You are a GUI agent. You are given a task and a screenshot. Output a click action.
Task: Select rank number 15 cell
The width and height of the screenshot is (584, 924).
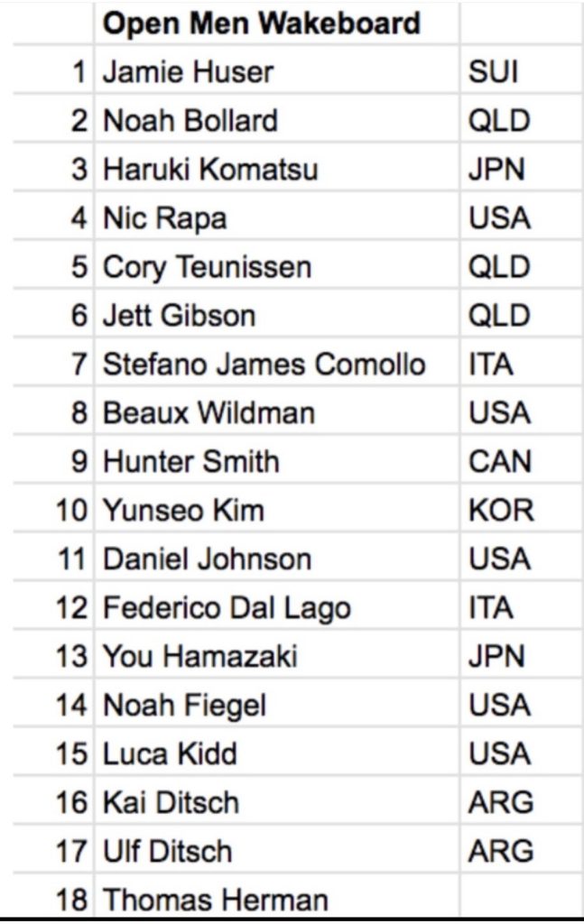tap(70, 754)
